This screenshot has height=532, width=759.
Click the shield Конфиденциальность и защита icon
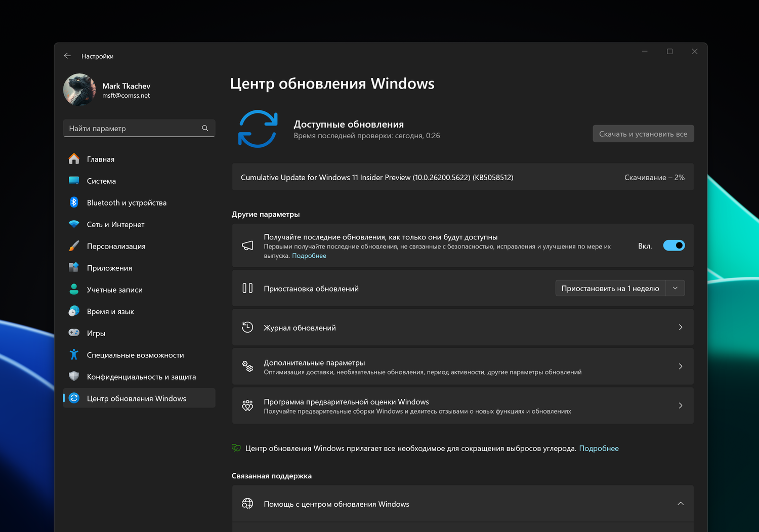point(74,377)
